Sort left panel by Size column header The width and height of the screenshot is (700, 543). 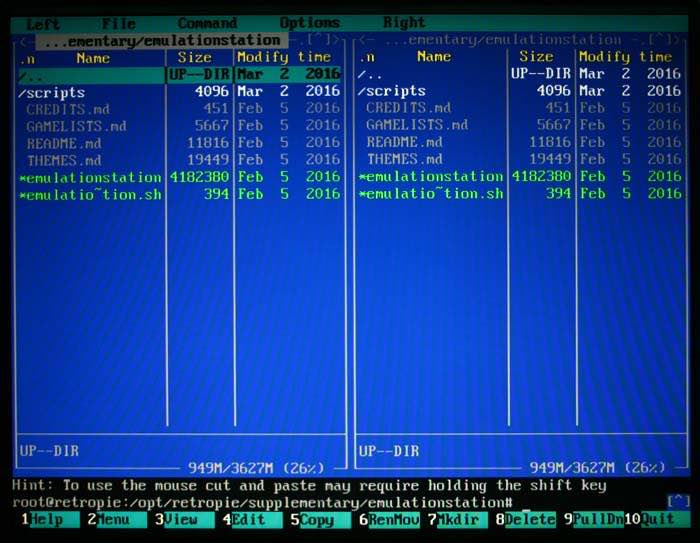[x=194, y=57]
